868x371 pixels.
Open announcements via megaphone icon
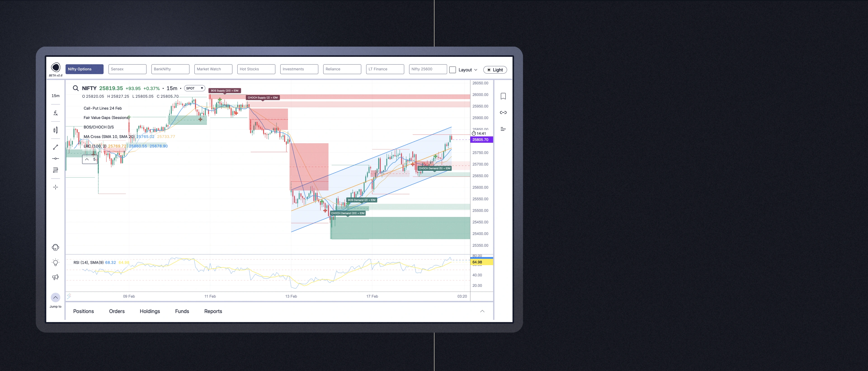[55, 277]
